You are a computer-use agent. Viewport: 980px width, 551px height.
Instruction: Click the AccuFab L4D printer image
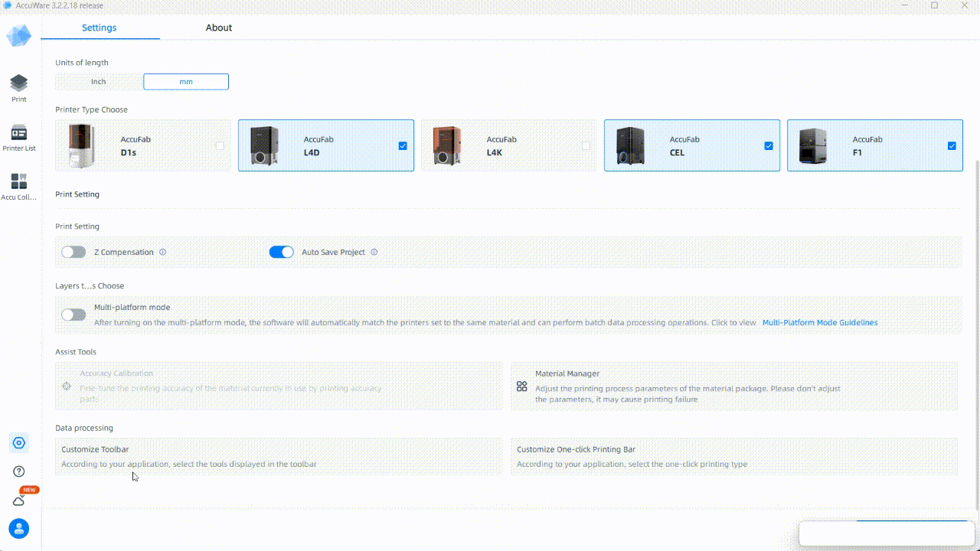click(264, 145)
